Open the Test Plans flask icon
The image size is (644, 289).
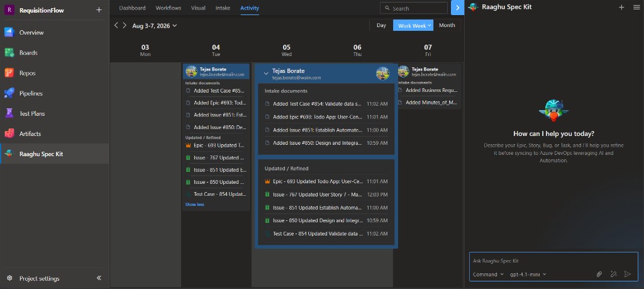(x=9, y=113)
